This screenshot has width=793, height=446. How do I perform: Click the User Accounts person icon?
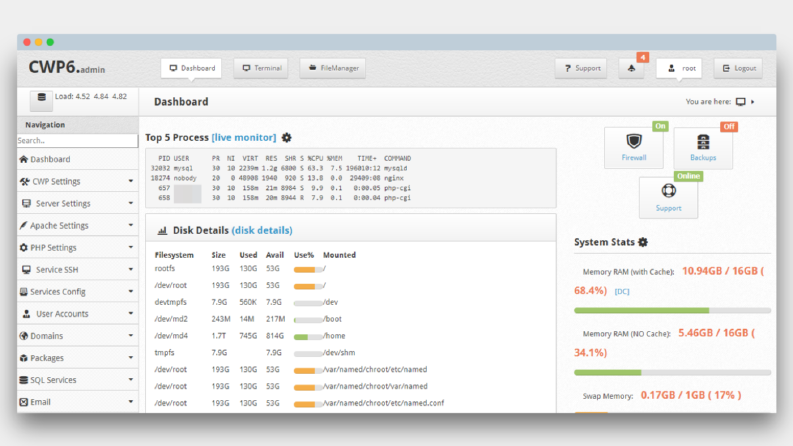click(x=26, y=314)
